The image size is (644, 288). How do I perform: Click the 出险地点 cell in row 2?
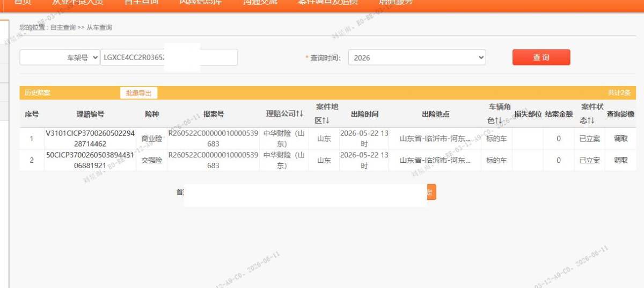pos(435,160)
